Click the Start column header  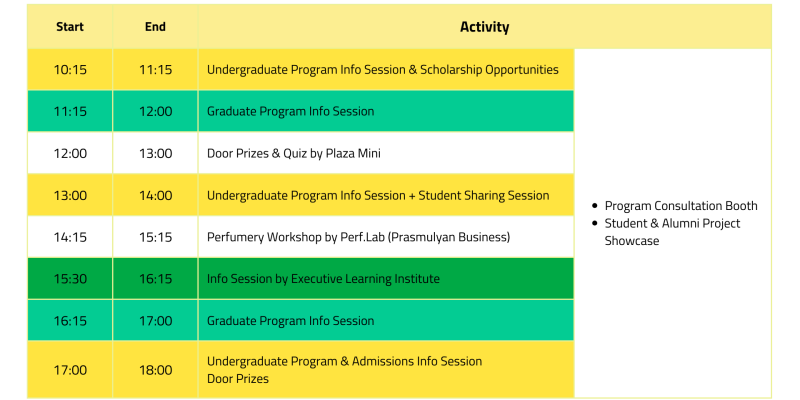70,27
